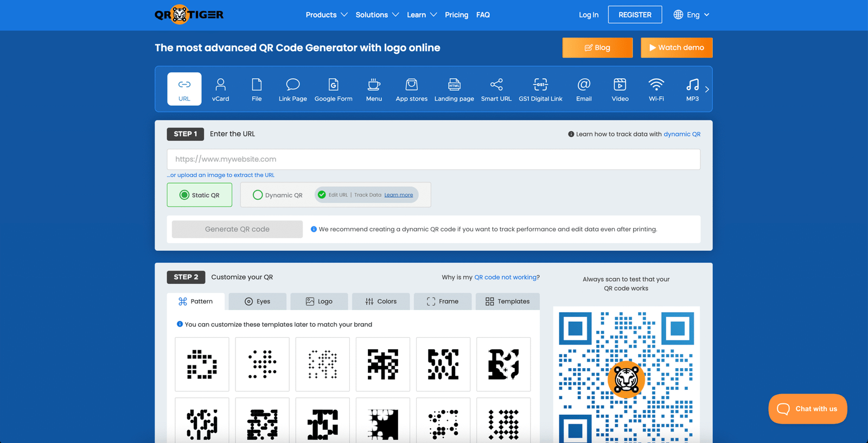Choose the vCard QR type
The width and height of the screenshot is (868, 443).
(220, 89)
